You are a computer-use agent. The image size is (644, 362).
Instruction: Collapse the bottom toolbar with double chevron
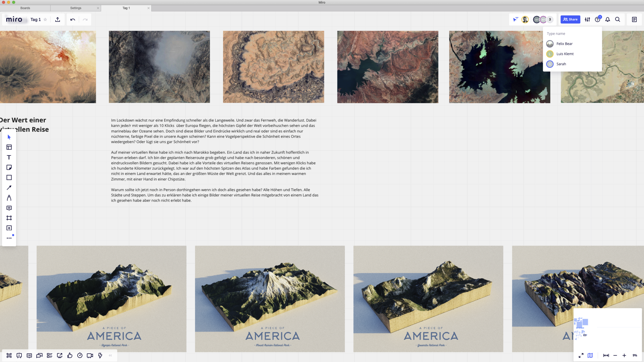point(110,355)
